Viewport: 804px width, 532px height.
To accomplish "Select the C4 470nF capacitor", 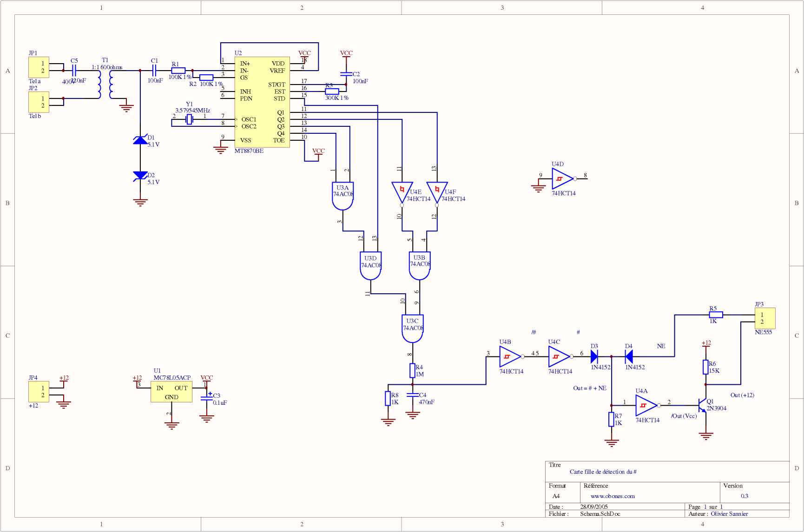I will (412, 395).
